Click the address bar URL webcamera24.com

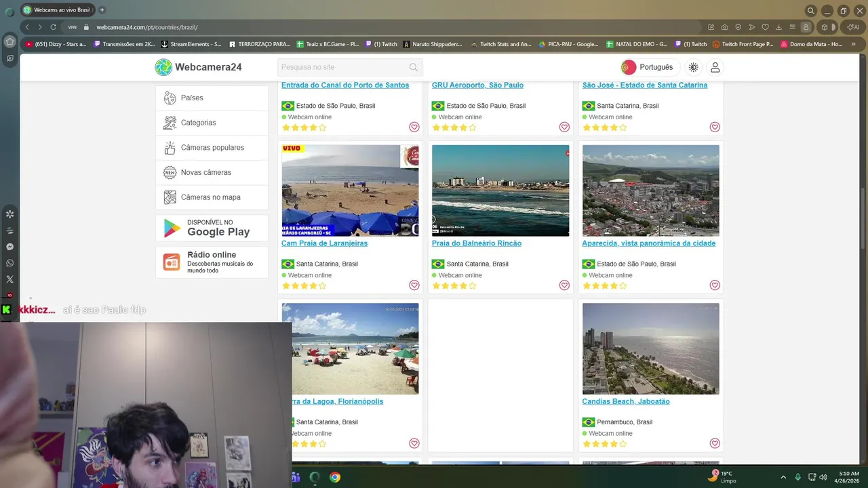click(147, 27)
